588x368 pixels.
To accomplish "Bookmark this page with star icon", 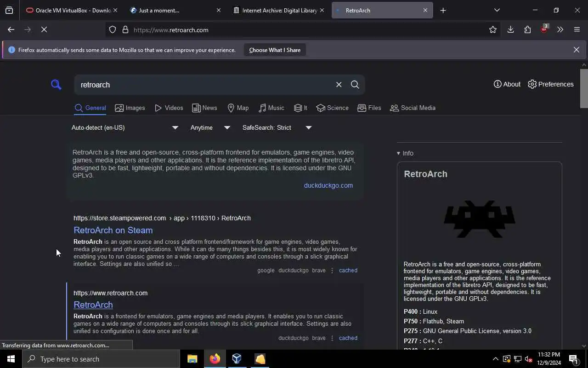I will tap(493, 29).
